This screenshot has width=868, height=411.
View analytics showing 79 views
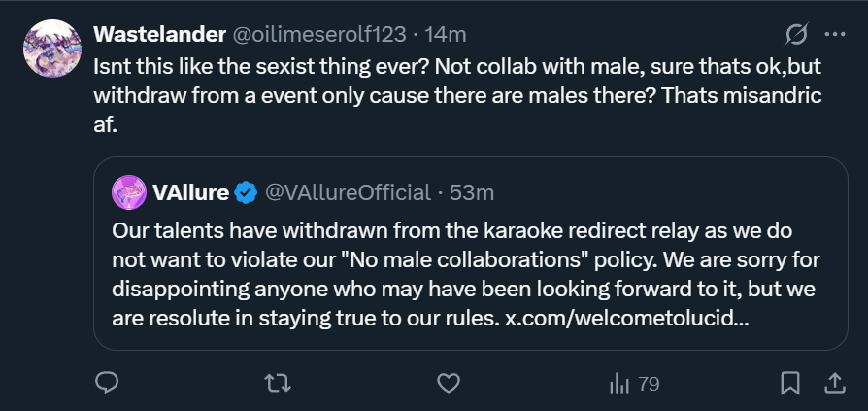[x=634, y=383]
